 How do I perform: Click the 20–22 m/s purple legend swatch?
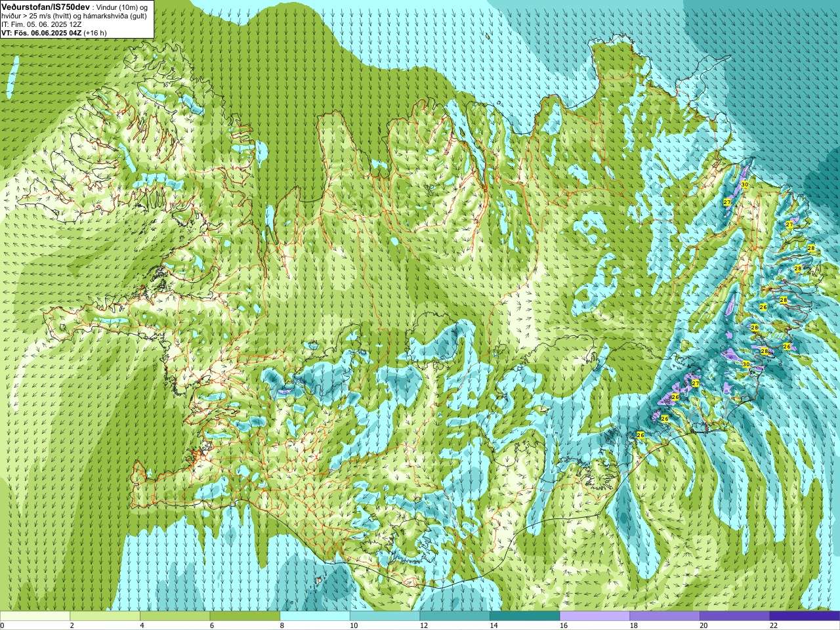(734, 616)
